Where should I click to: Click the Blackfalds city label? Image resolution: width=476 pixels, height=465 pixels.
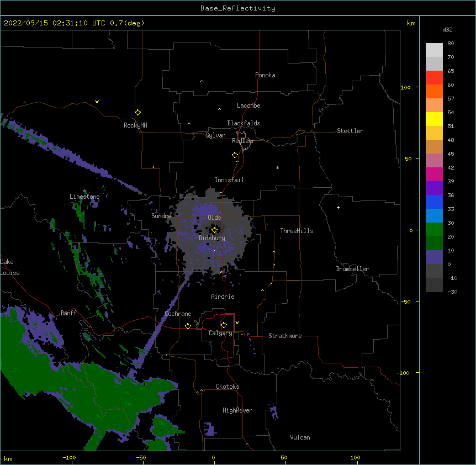tap(244, 123)
